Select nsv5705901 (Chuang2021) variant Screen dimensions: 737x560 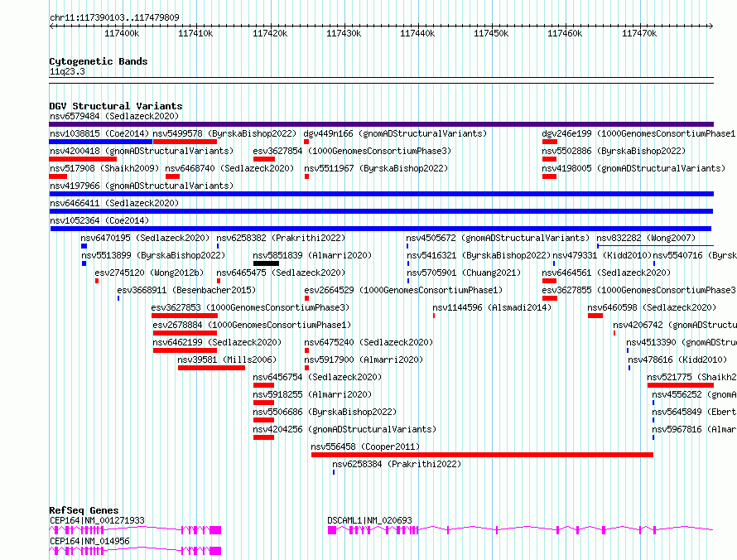[x=464, y=273]
